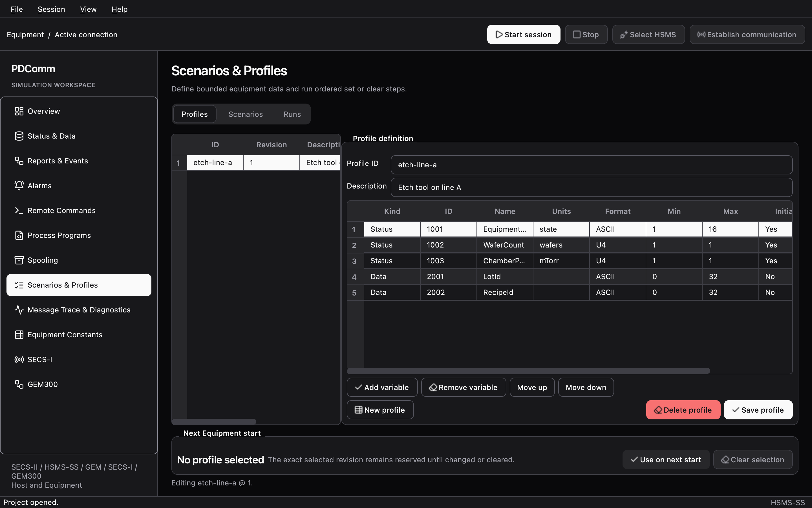The image size is (812, 508).
Task: Click the Reports & Events icon
Action: [x=19, y=161]
